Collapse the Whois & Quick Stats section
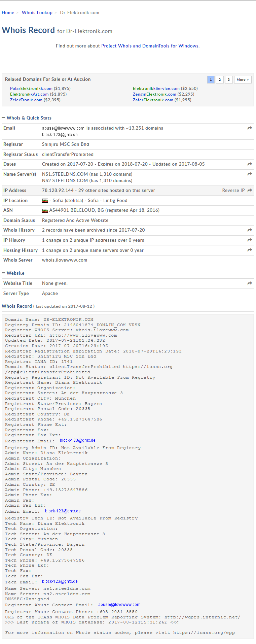 [3, 118]
